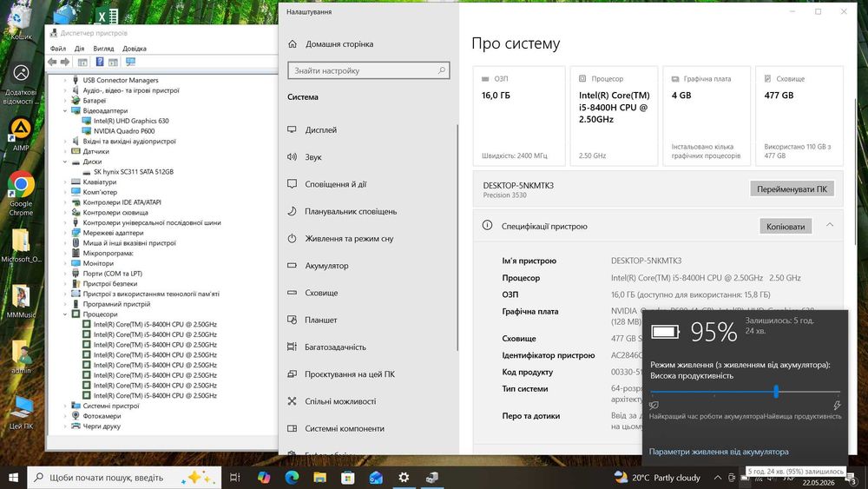The height and width of the screenshot is (489, 868).
Task: Click the Планшет icon in sidebar
Action: pyautogui.click(x=293, y=320)
